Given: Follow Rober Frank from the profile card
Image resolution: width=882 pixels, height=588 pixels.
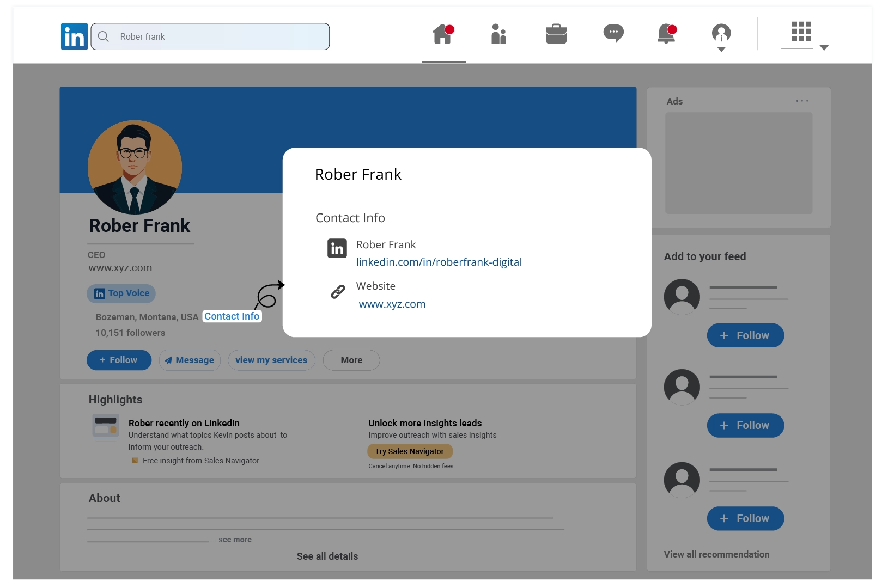Looking at the screenshot, I should coord(119,360).
